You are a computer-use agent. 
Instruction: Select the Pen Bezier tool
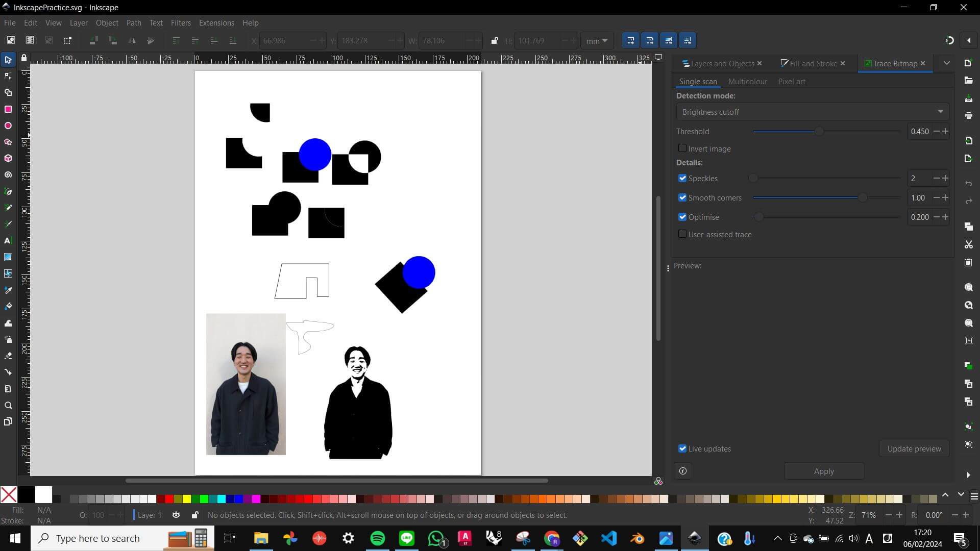click(x=8, y=191)
